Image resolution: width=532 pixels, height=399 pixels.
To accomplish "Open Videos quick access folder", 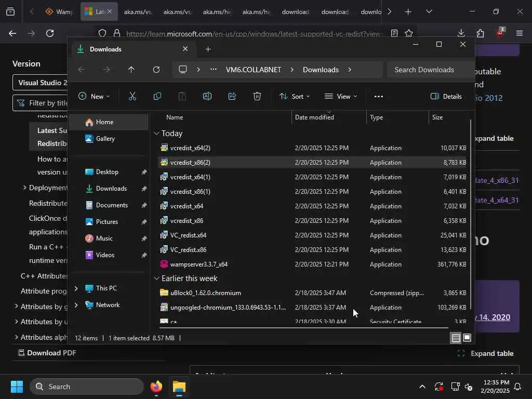I will click(x=109, y=255).
